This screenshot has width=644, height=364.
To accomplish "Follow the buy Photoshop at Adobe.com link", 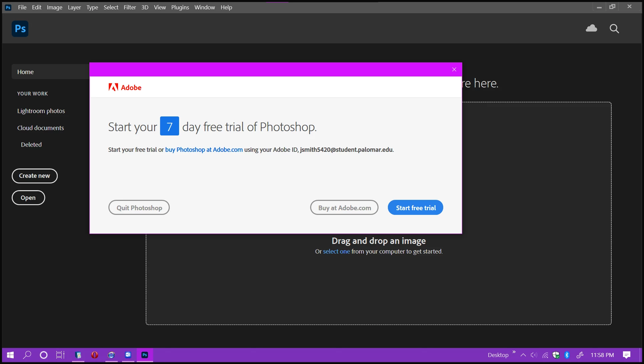I will [204, 150].
